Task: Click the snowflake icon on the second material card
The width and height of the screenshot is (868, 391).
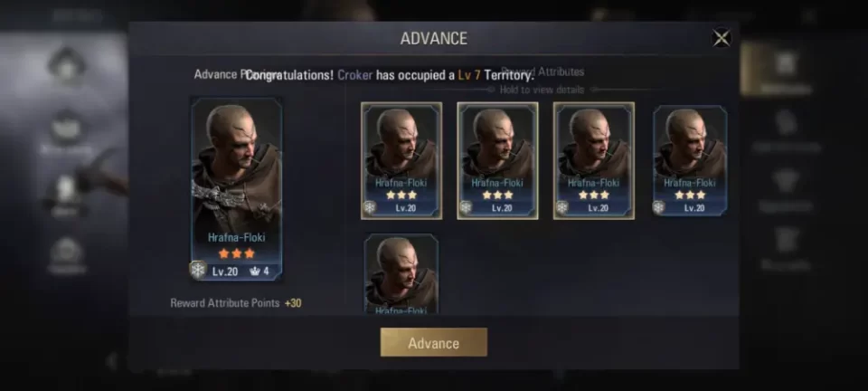Action: (467, 207)
